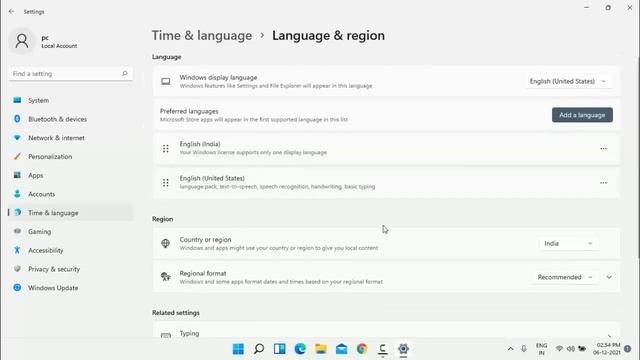This screenshot has height=360, width=640.
Task: Open the Wi-Fi network tray icon
Action: coord(559,349)
